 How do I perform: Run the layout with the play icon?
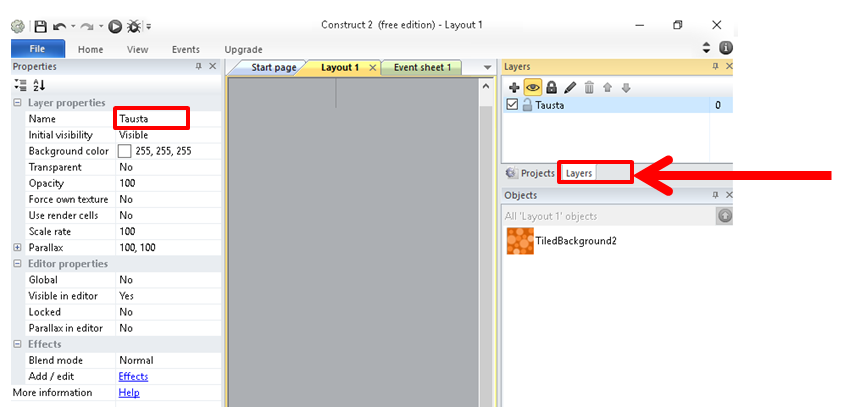tap(115, 25)
